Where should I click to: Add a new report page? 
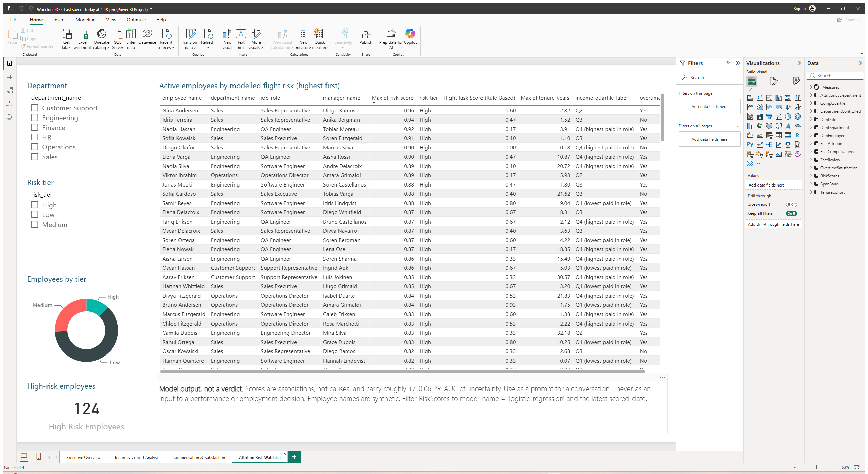pos(294,457)
